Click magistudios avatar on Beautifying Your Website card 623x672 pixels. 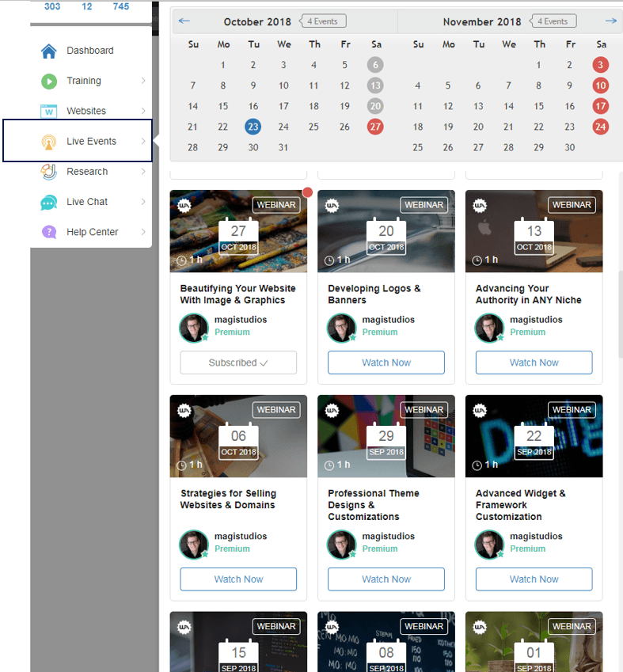tap(194, 328)
